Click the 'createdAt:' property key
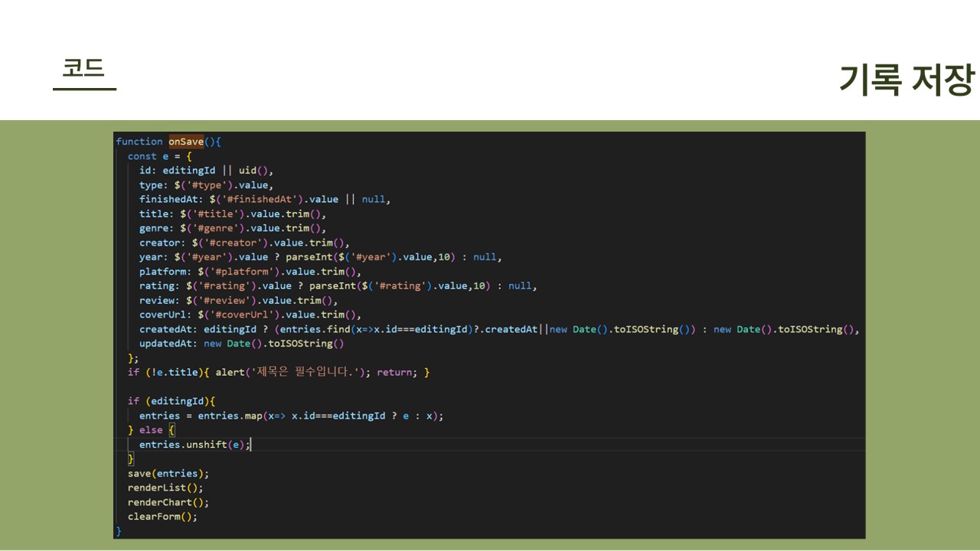The width and height of the screenshot is (980, 551). pos(168,329)
